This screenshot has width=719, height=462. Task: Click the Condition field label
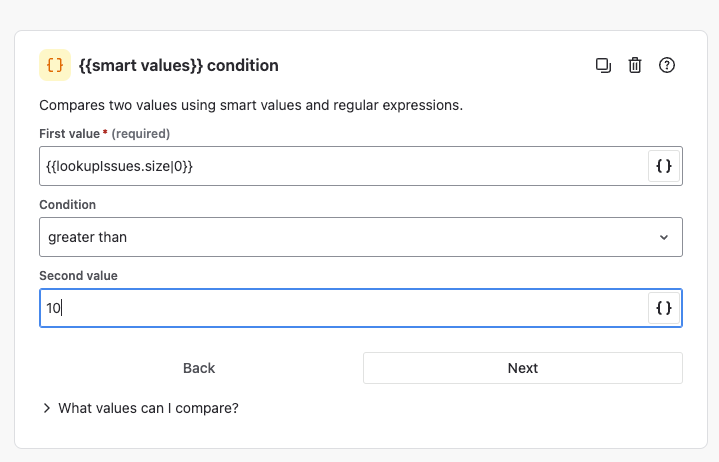click(67, 204)
